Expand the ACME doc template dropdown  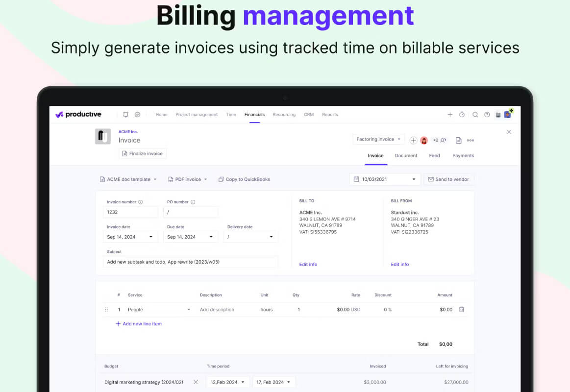pos(128,179)
